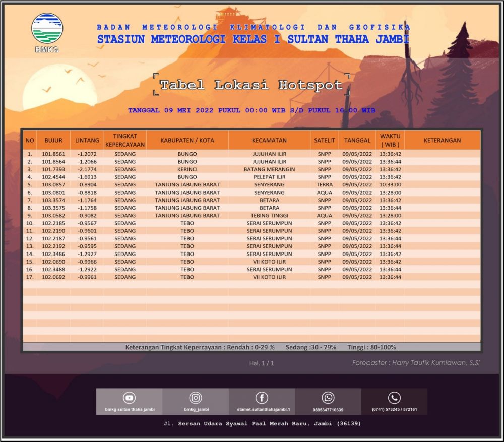The height and width of the screenshot is (442, 504).
Task: Click bujur value 102.2187 in row 12
Action: coord(53,238)
